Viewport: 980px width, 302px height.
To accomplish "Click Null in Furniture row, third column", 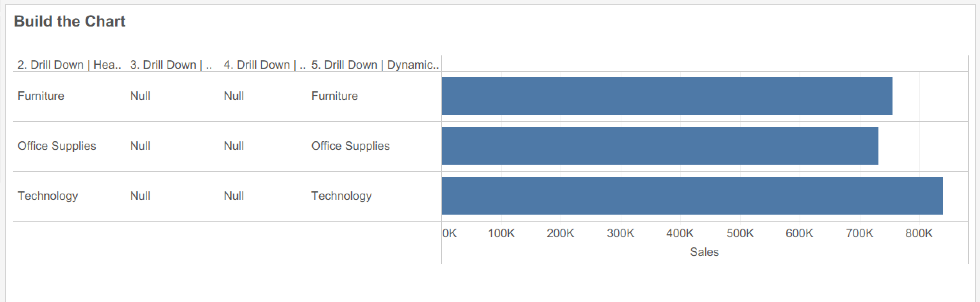I will [234, 96].
